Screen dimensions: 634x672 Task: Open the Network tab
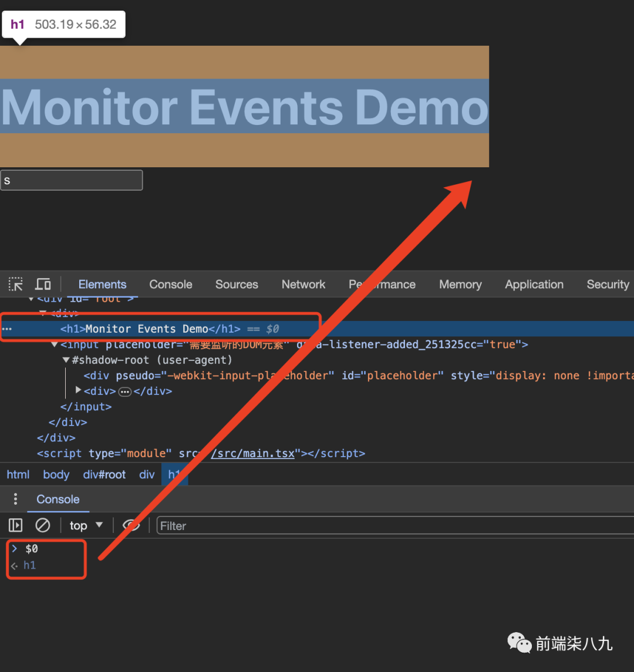[303, 284]
